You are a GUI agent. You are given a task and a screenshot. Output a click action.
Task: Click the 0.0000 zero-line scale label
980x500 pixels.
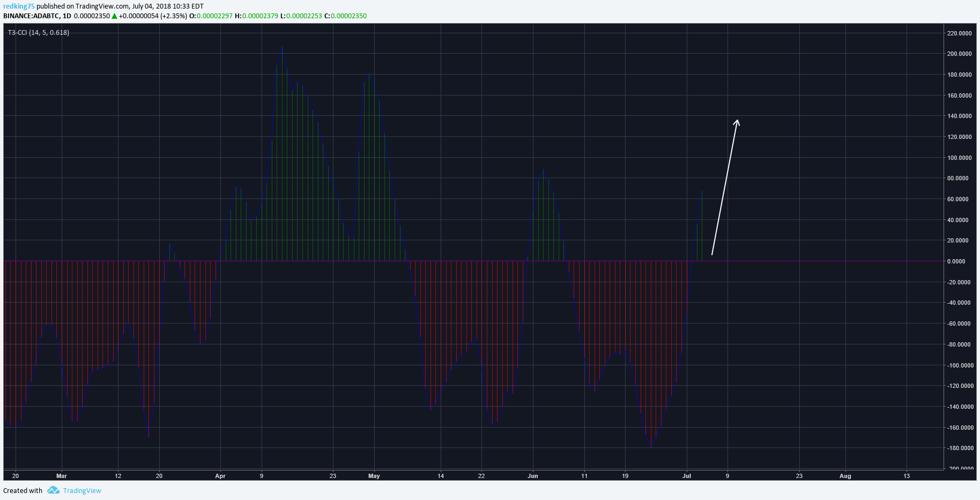click(x=956, y=261)
